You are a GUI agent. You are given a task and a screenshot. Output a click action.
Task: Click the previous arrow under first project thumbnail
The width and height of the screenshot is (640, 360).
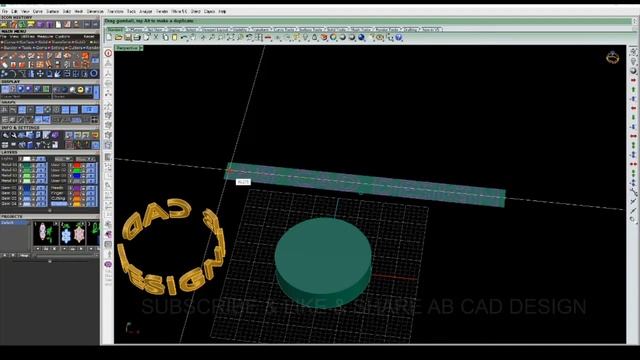click(38, 249)
